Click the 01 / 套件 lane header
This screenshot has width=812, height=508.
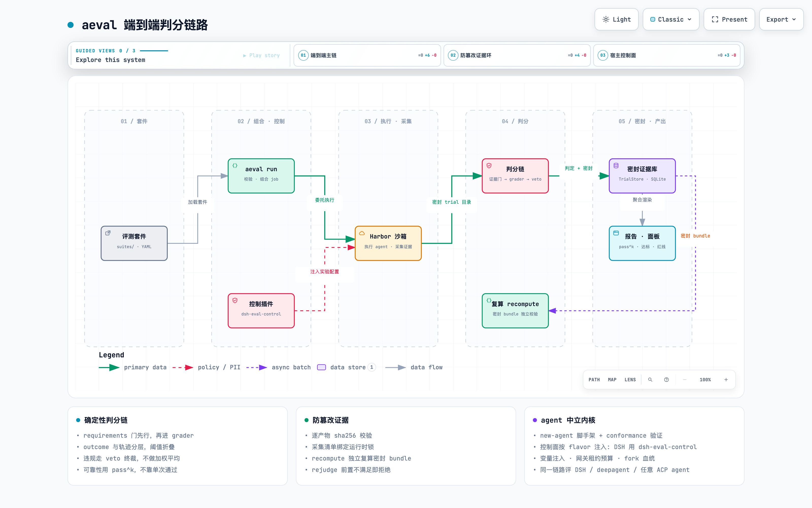tap(134, 121)
